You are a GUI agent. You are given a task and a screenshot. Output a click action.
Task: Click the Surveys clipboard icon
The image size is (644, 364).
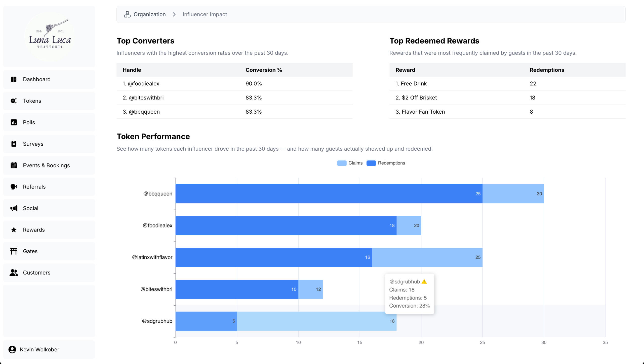pyautogui.click(x=14, y=144)
